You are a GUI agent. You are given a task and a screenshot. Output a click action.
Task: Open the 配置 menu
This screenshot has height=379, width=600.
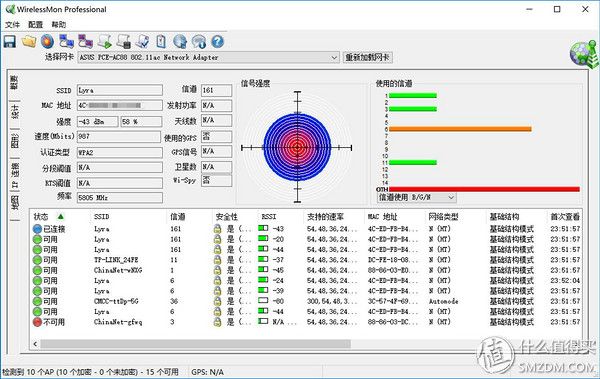36,25
